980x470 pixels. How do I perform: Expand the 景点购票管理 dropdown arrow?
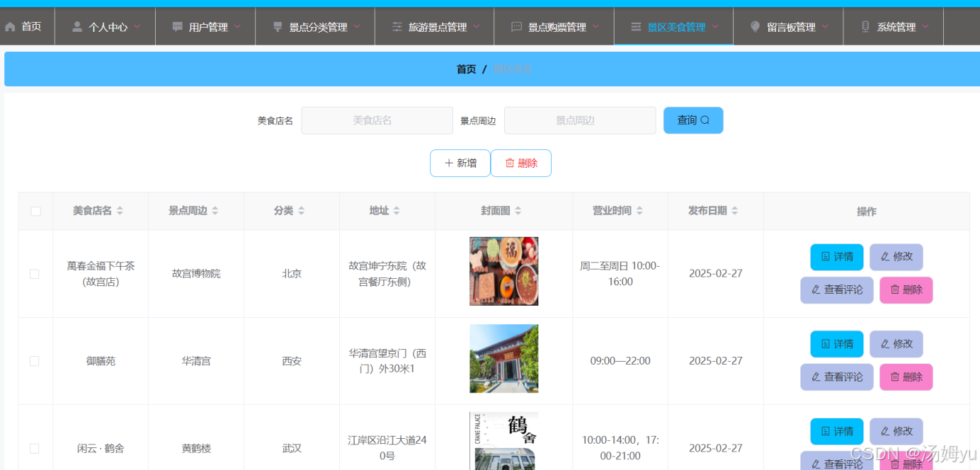click(x=596, y=27)
